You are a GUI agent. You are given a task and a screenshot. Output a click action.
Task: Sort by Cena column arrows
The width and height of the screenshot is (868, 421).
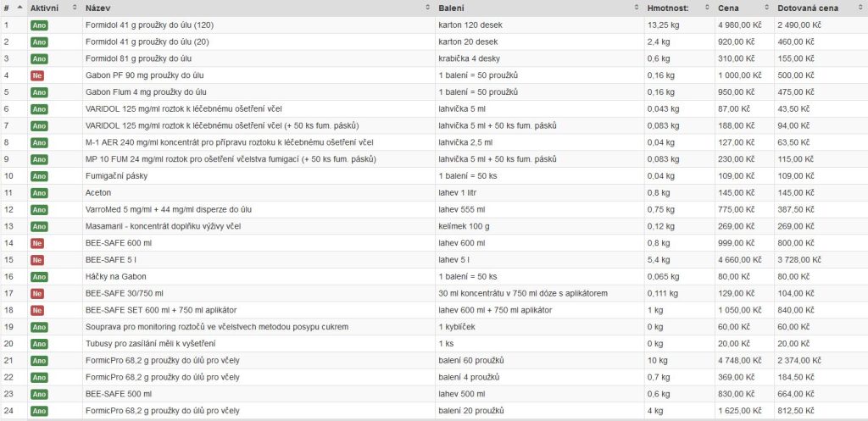point(766,8)
